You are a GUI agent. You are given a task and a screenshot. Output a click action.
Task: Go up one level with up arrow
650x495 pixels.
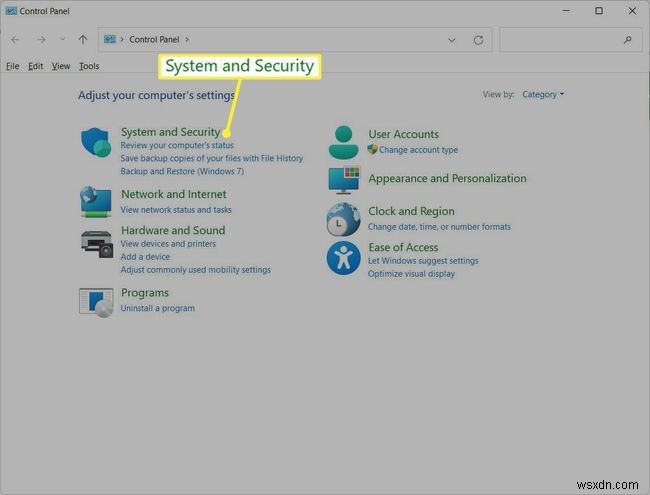83,40
